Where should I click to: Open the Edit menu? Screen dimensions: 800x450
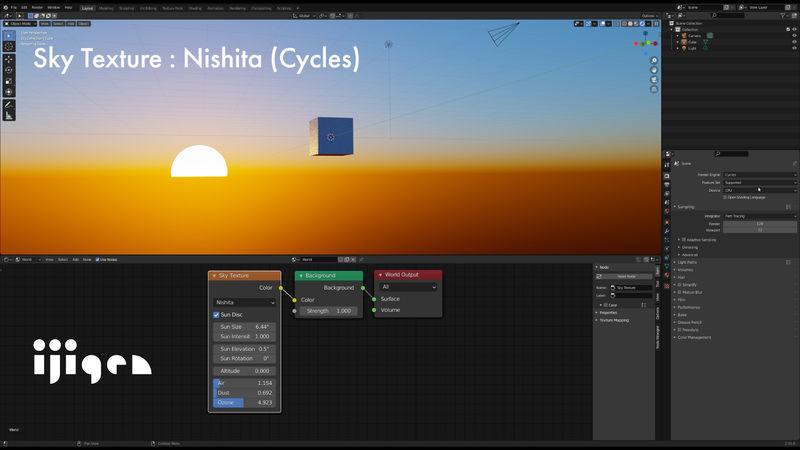pyautogui.click(x=24, y=8)
